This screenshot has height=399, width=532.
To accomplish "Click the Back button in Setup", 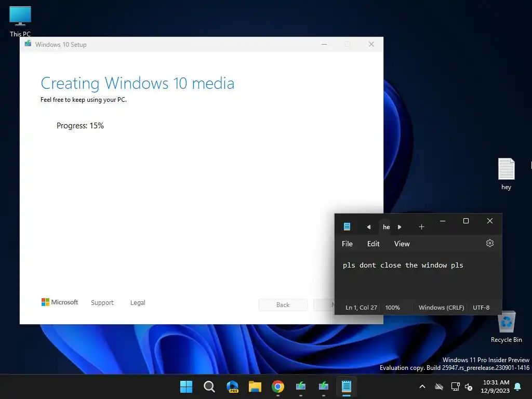I will (283, 304).
